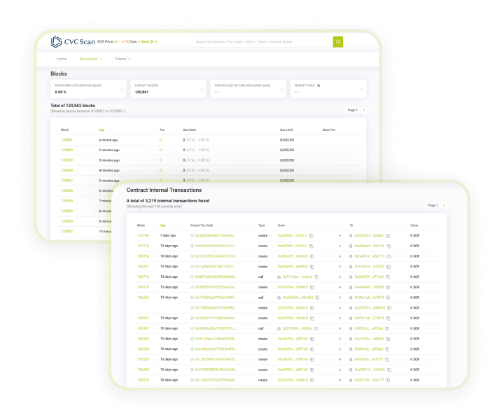Open block 120861 link in Blocks table
The width and height of the screenshot is (504, 420).
(66, 140)
